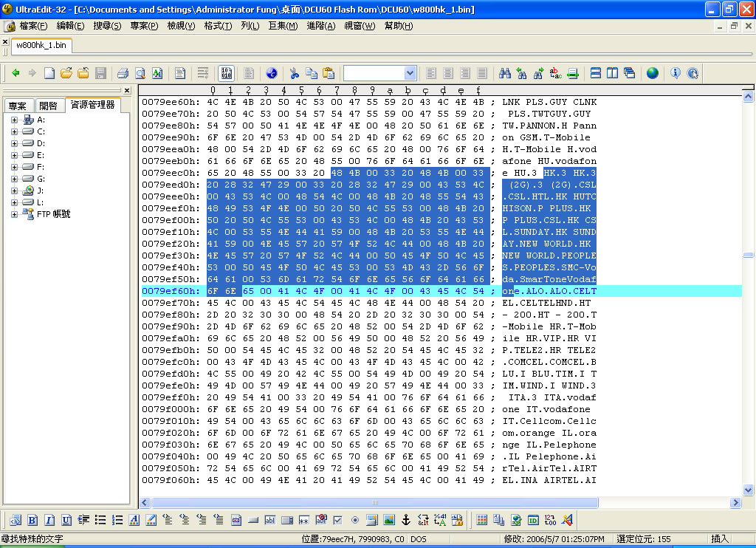Screen dimensions: 756x548
Task: Switch to the 開啓 panel tab
Action: pyautogui.click(x=49, y=106)
